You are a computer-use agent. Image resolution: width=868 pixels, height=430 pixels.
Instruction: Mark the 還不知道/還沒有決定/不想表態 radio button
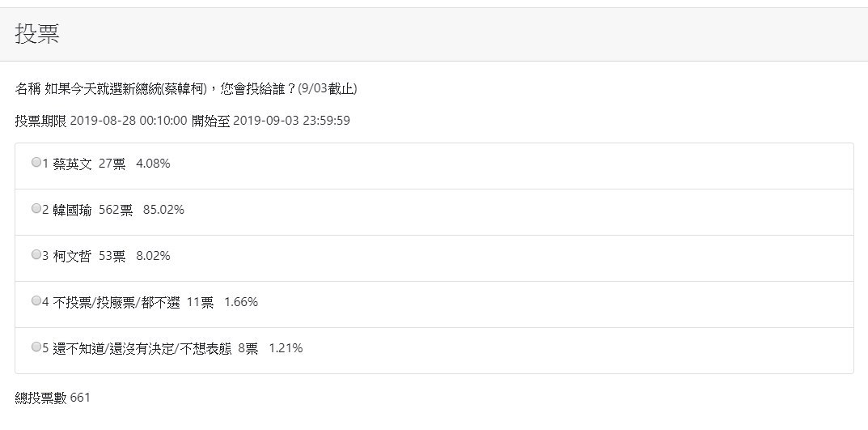[x=36, y=347]
